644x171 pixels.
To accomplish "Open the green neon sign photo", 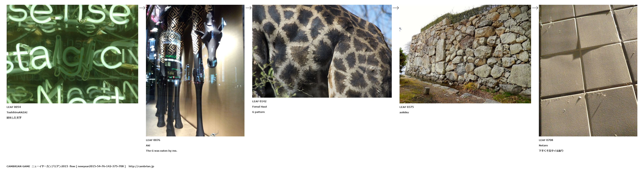I will (72, 54).
